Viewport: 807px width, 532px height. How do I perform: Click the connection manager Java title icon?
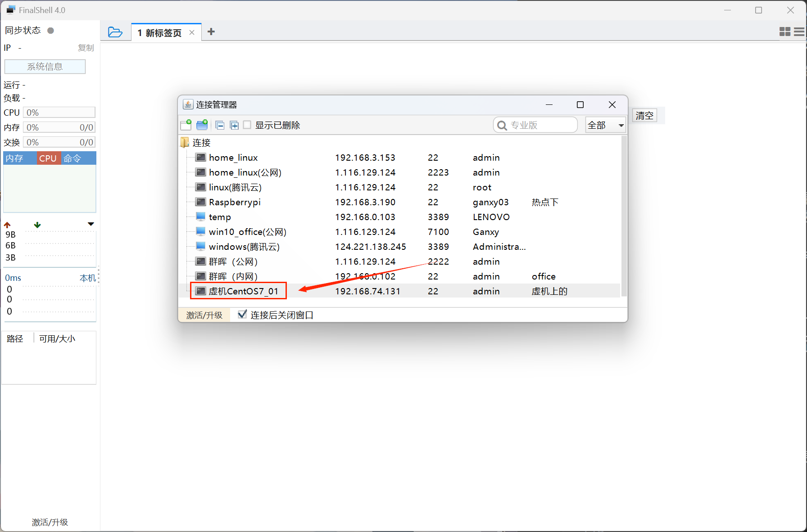point(188,104)
